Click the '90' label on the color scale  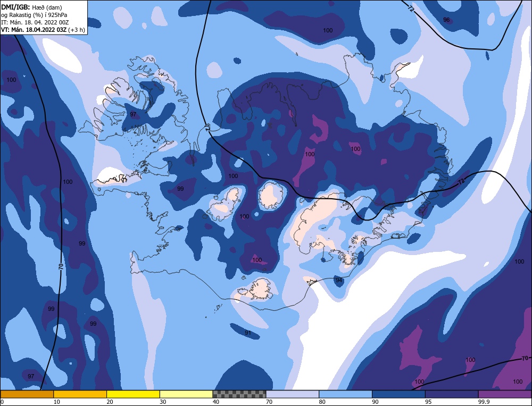[376, 402]
